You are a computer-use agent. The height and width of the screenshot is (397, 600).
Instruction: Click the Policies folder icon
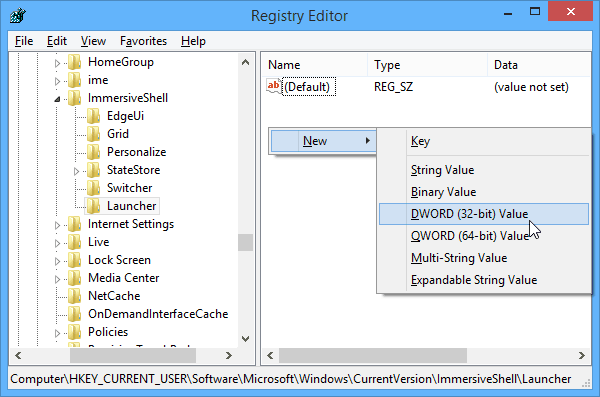75,332
